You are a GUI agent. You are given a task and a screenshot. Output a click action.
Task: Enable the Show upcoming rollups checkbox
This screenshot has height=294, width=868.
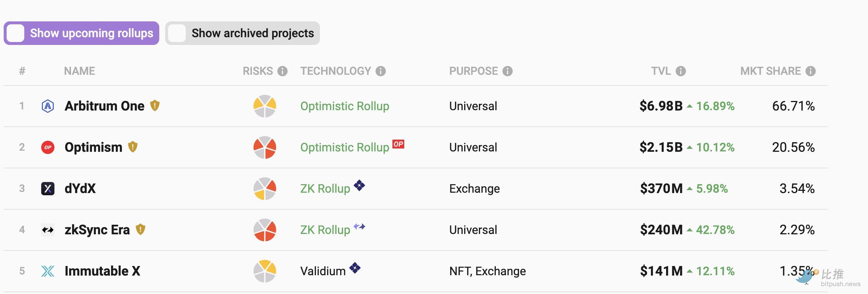tap(15, 33)
